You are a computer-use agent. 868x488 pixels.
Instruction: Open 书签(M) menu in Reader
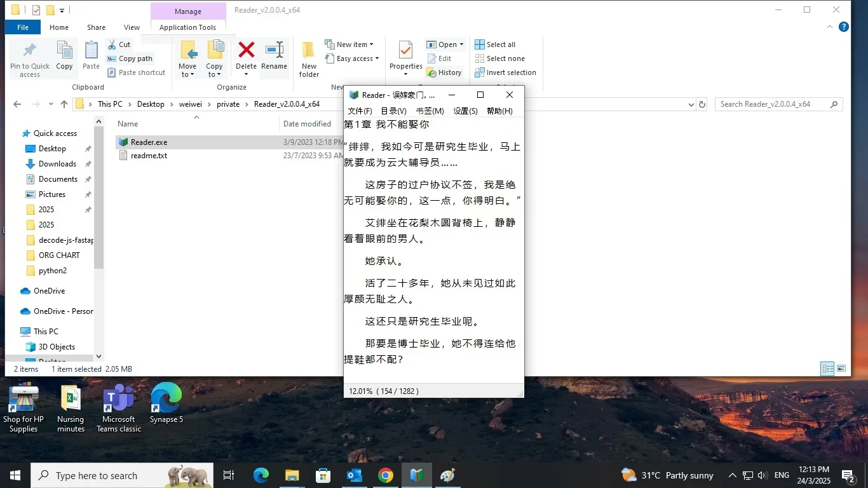430,111
